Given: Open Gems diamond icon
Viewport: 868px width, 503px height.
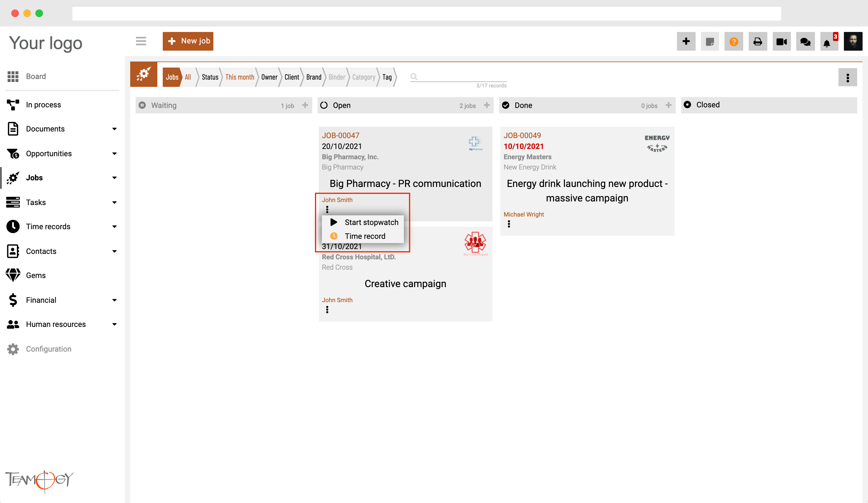Looking at the screenshot, I should click(13, 275).
